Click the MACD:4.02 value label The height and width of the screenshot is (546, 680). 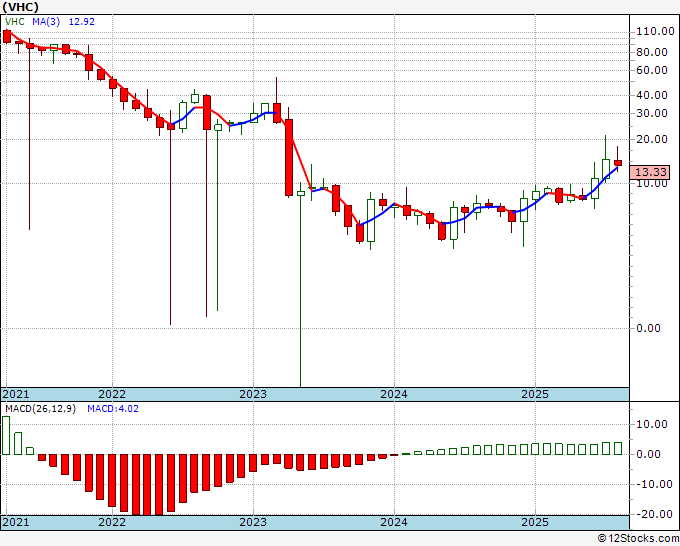[113, 409]
